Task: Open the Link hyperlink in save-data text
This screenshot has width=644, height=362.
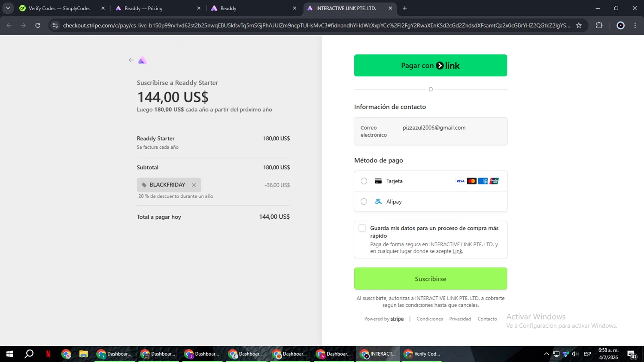Action: pos(458,251)
